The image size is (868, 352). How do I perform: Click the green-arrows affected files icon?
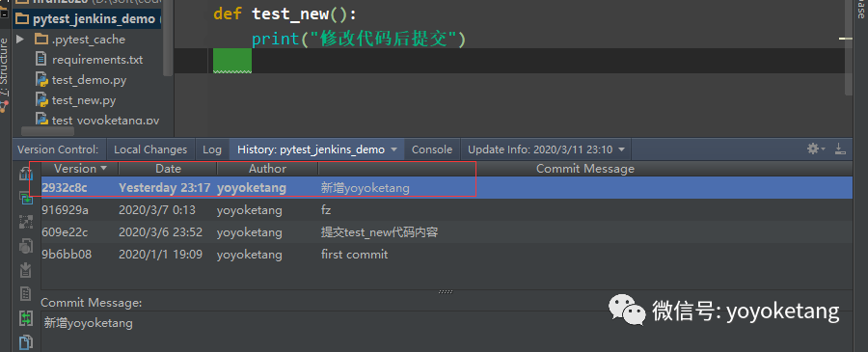(x=26, y=318)
